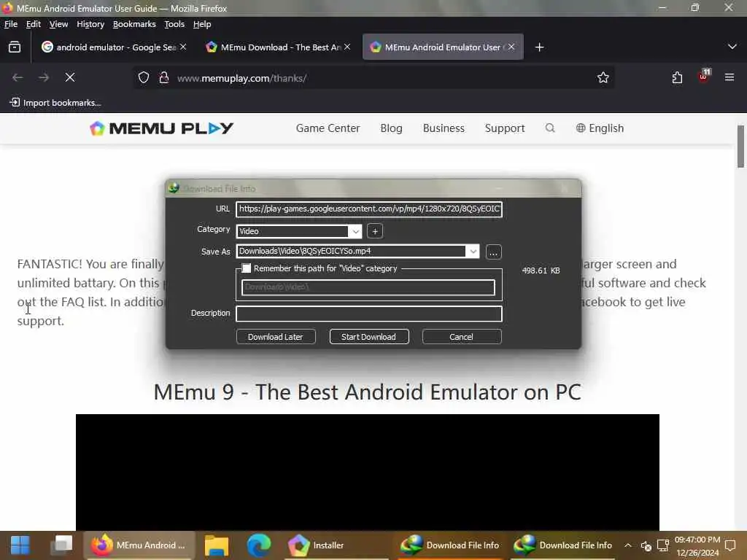The height and width of the screenshot is (560, 747).
Task: Click the URL field in download dialog
Action: pos(368,209)
